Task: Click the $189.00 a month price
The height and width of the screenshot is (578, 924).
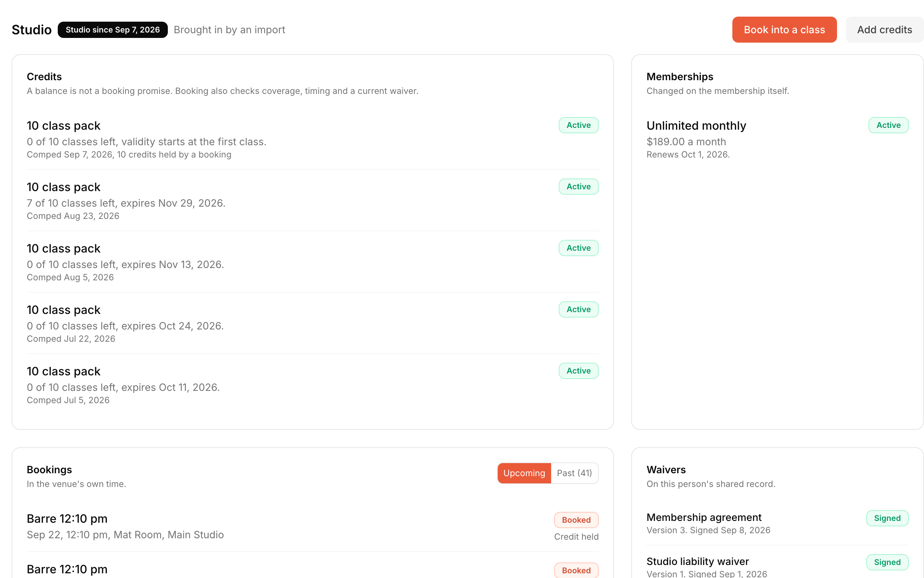Action: (x=686, y=142)
